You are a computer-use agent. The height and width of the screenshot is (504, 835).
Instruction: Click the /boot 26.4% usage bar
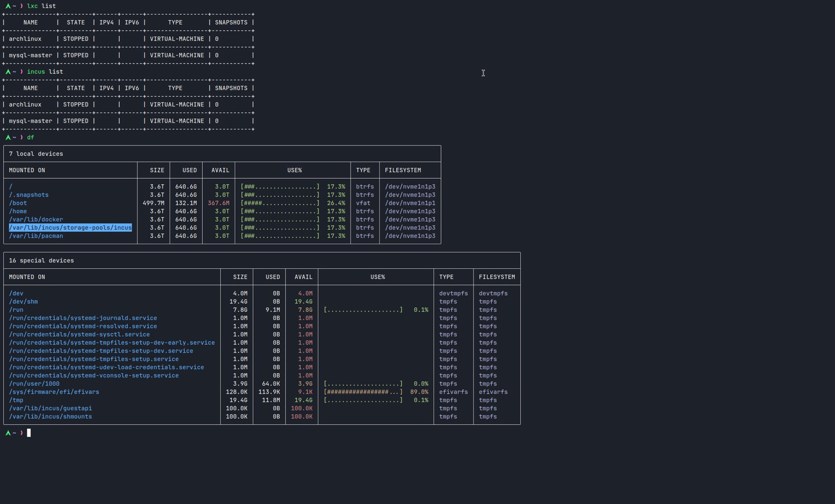[x=280, y=203]
